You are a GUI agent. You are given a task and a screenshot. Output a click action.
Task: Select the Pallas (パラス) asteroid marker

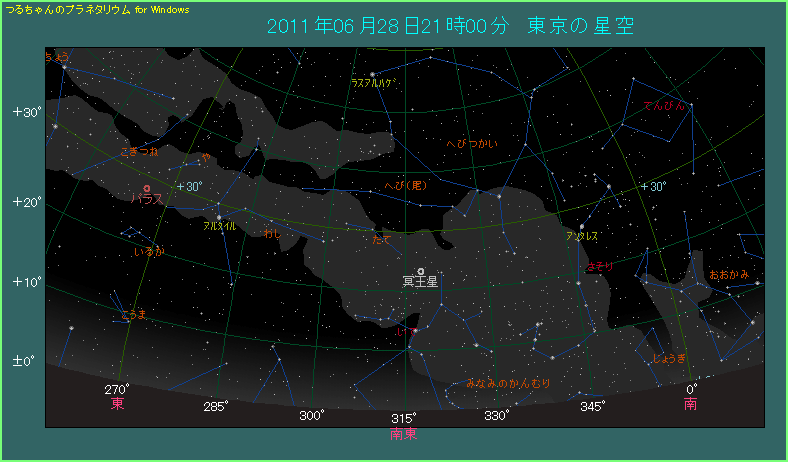coord(147,188)
